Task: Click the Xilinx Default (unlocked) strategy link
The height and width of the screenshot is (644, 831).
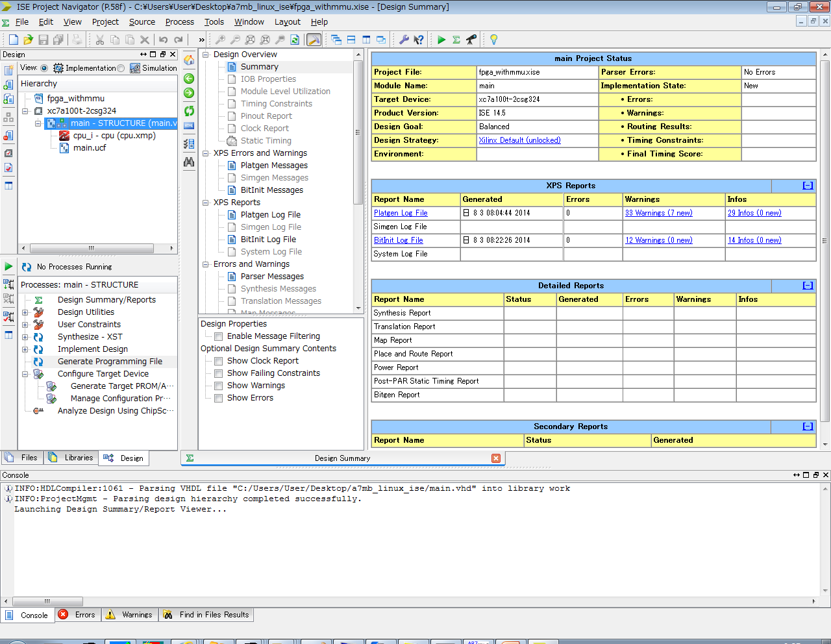Action: 519,140
